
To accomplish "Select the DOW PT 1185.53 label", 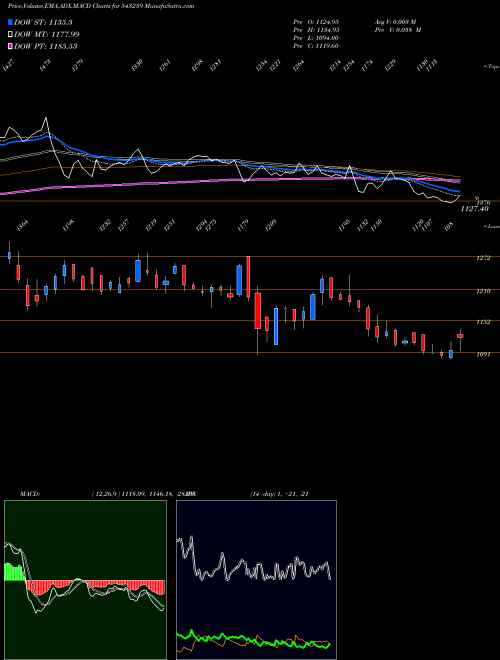I will [x=45, y=46].
